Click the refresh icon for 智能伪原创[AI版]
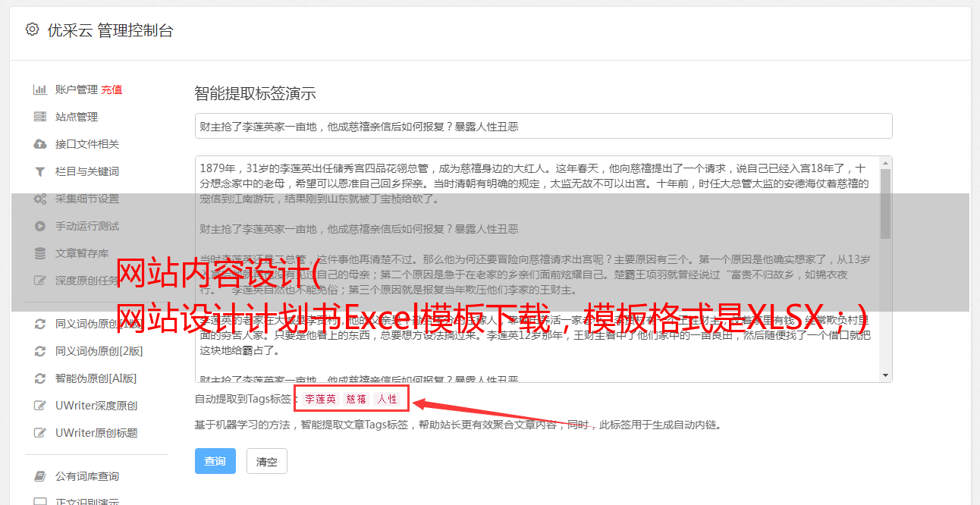 [x=40, y=378]
